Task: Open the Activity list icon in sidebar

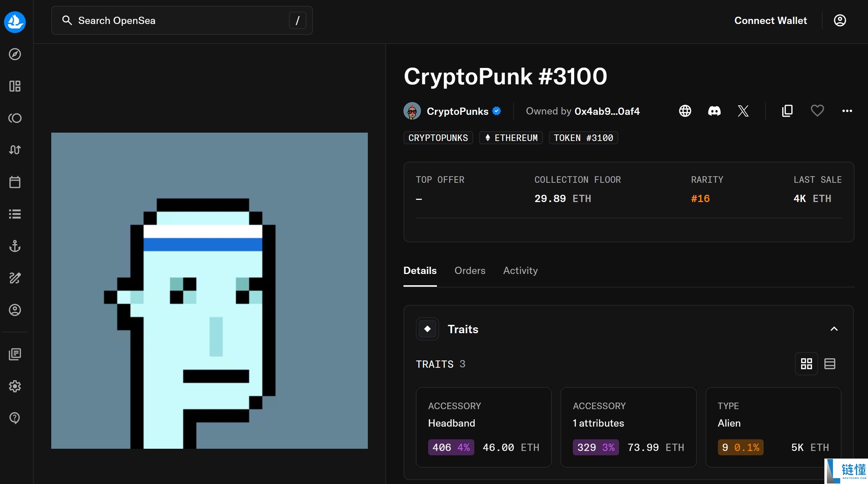Action: tap(15, 214)
